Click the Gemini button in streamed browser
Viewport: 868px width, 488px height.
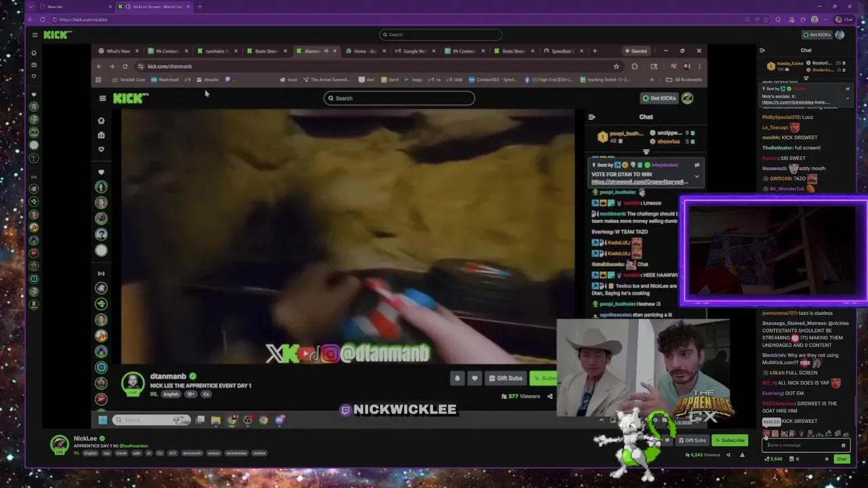tap(635, 51)
